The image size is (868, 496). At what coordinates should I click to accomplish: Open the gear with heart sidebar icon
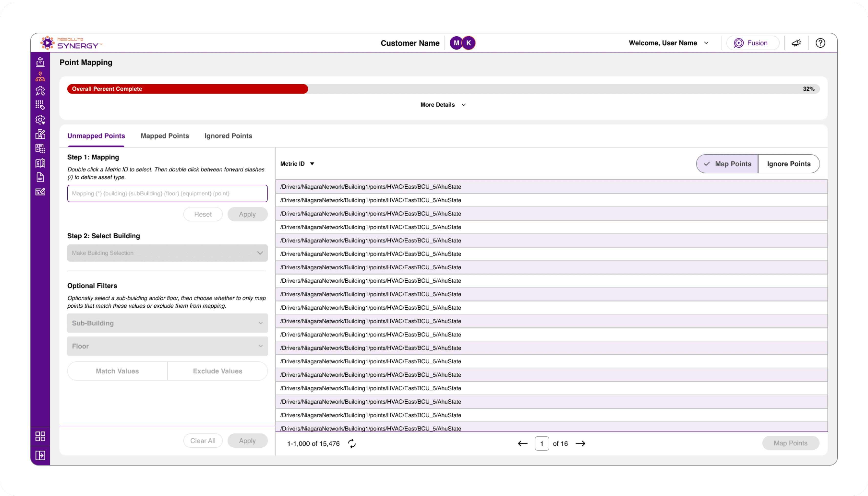coord(40,120)
